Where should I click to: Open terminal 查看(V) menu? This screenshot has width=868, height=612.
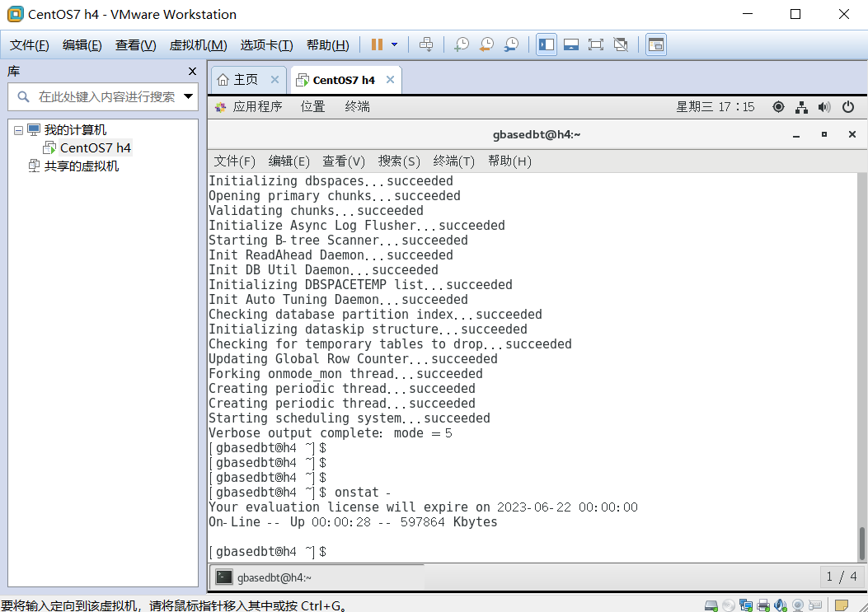(x=344, y=161)
